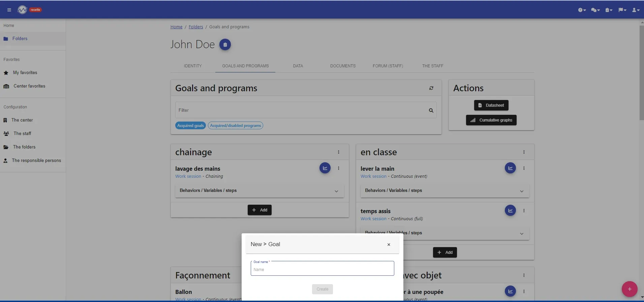Image resolution: width=644 pixels, height=302 pixels.
Task: Toggle the Acquired/disabled programs filter chip
Action: pyautogui.click(x=236, y=126)
